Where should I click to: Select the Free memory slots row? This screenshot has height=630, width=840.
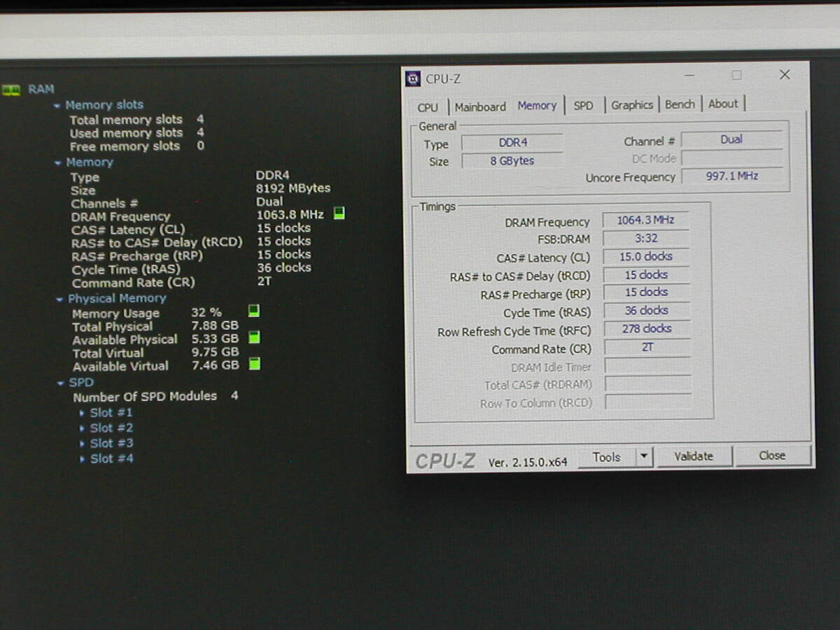[137, 146]
